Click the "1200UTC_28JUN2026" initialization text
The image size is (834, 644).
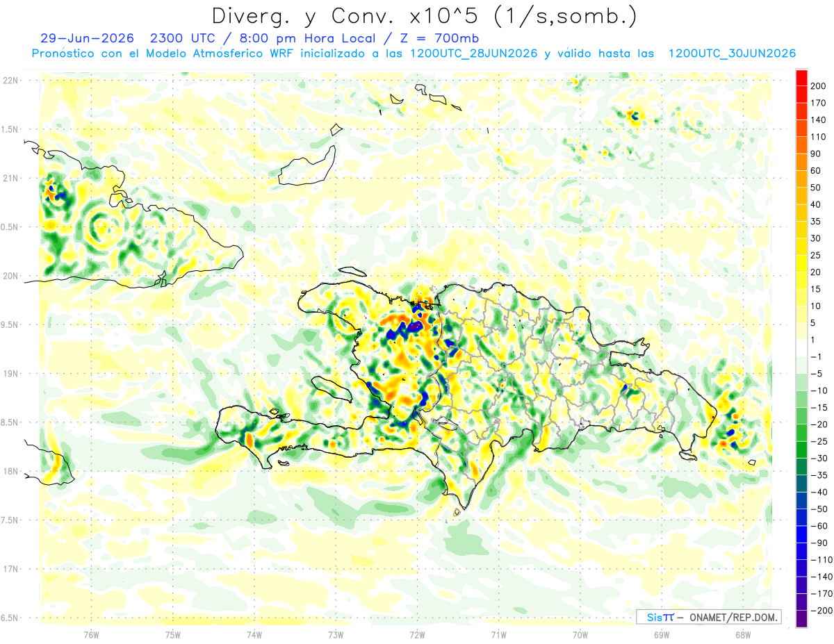pyautogui.click(x=473, y=53)
